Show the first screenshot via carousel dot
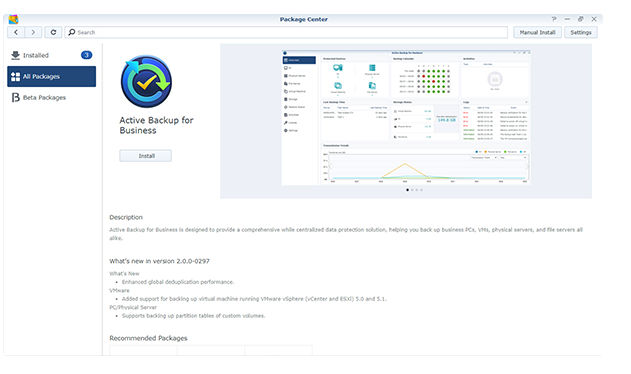 (x=407, y=190)
